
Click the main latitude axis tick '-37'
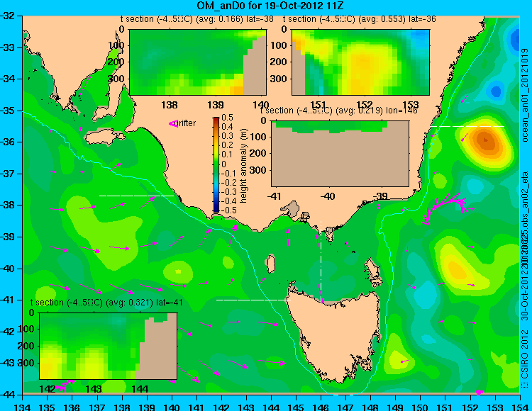click(x=8, y=174)
